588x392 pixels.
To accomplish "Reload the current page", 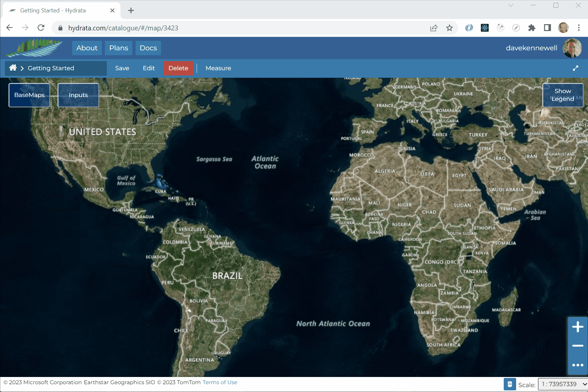I will click(x=41, y=28).
